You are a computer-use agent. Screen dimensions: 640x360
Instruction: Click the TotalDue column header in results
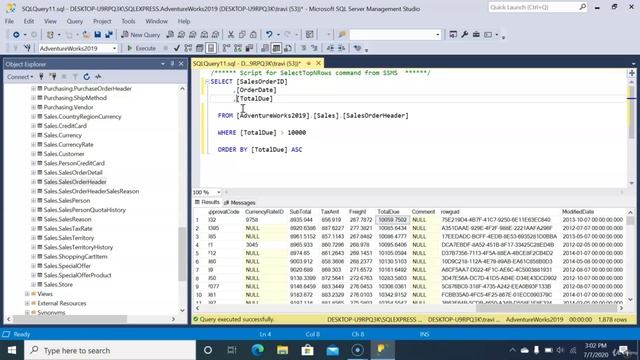(x=388, y=212)
